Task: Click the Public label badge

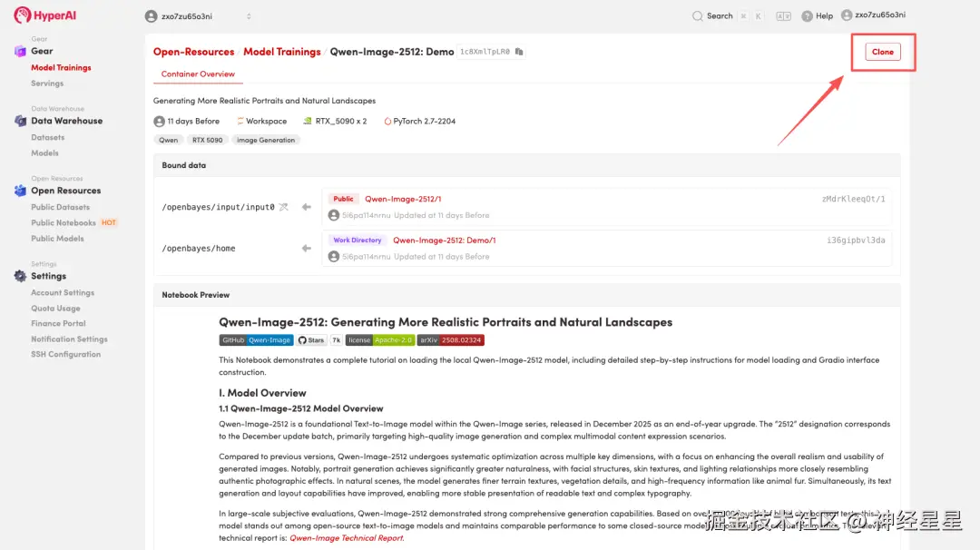Action: pos(343,199)
